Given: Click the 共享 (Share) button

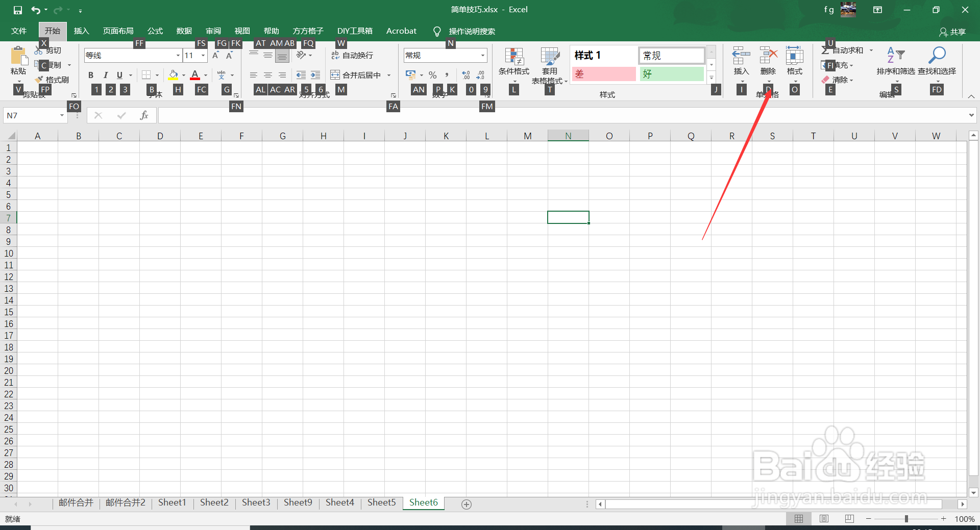Looking at the screenshot, I should [x=952, y=32].
